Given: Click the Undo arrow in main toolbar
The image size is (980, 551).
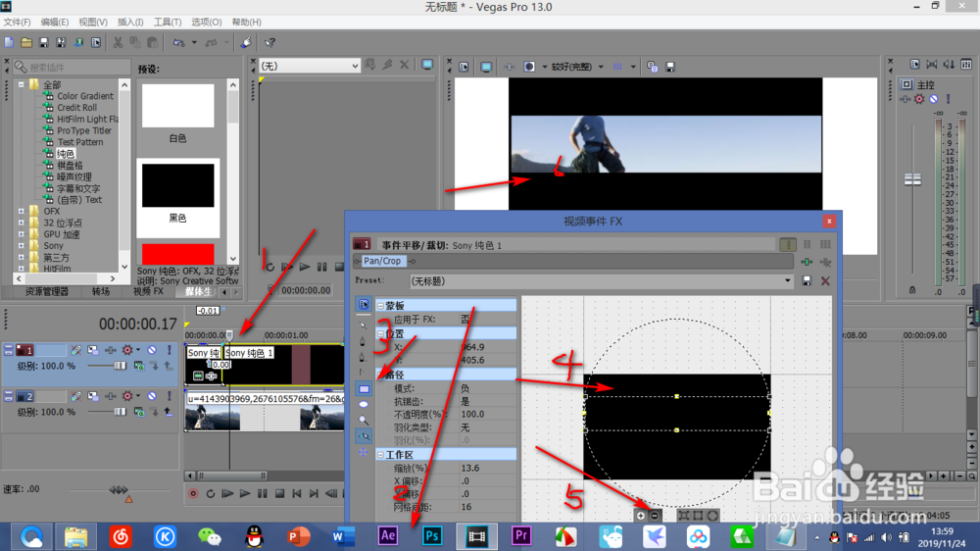Looking at the screenshot, I should pyautogui.click(x=178, y=42).
